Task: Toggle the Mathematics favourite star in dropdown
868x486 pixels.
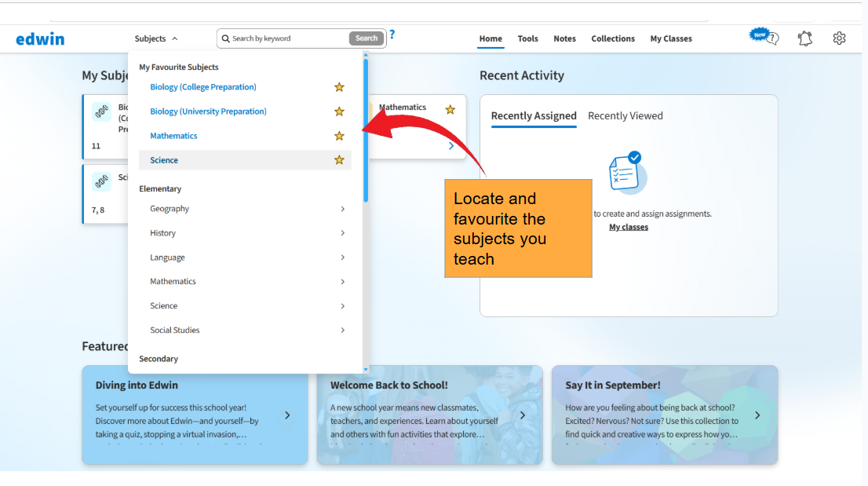Action: click(339, 136)
